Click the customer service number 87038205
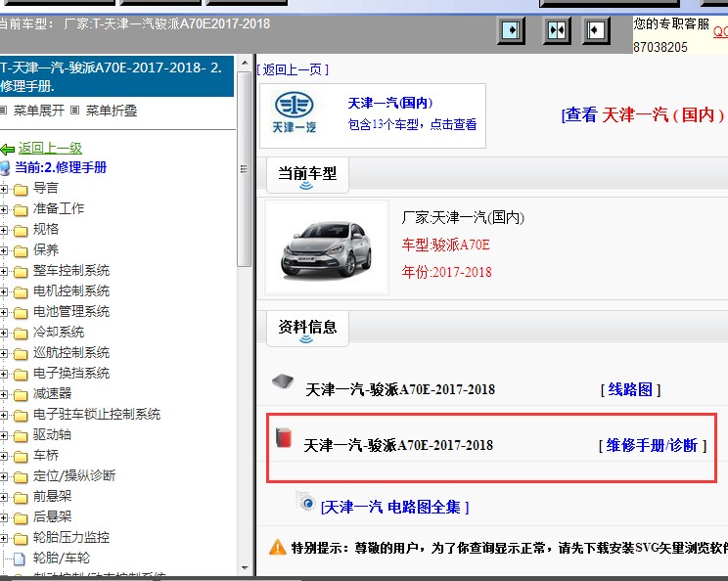The height and width of the screenshot is (581, 728). (660, 47)
